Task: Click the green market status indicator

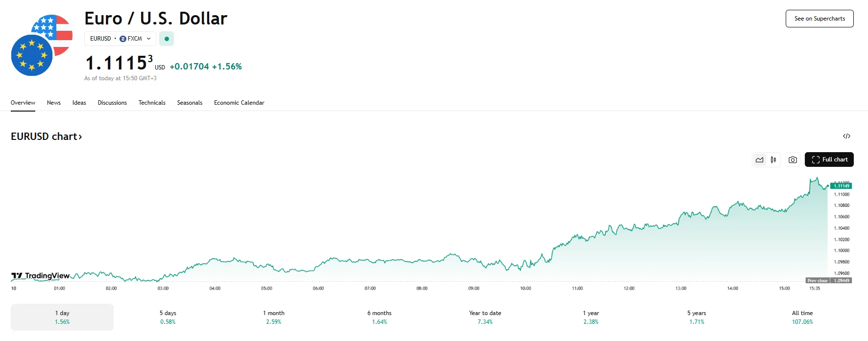Action: (167, 39)
